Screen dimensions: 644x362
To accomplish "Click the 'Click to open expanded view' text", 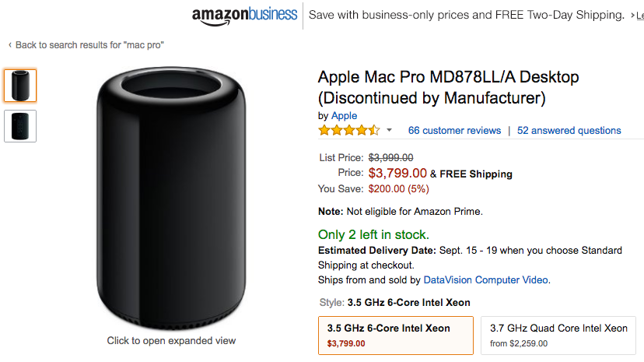I will coord(171,340).
